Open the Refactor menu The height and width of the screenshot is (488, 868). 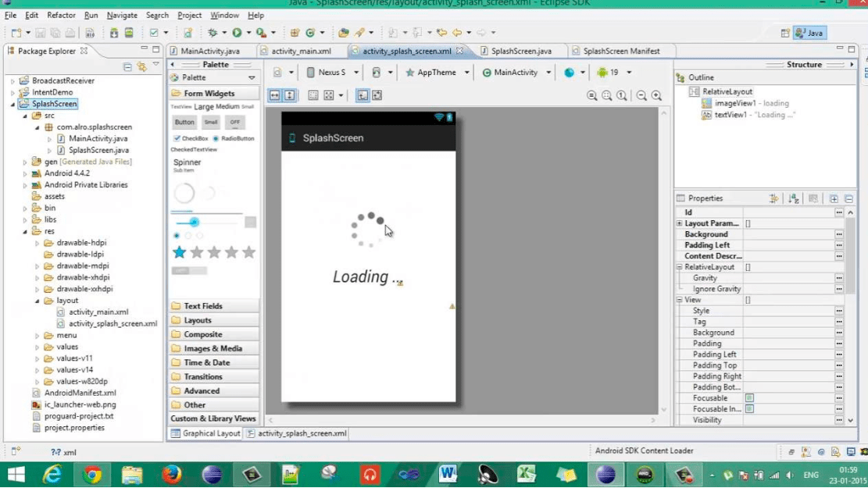click(x=61, y=14)
